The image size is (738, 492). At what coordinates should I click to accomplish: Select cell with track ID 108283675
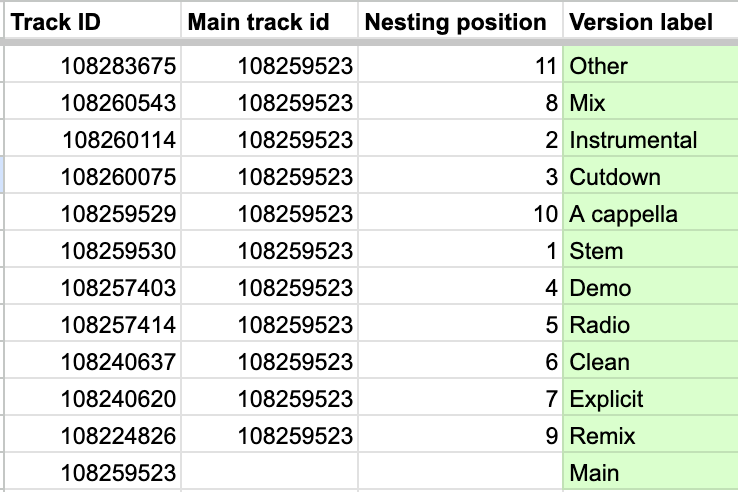click(x=93, y=65)
